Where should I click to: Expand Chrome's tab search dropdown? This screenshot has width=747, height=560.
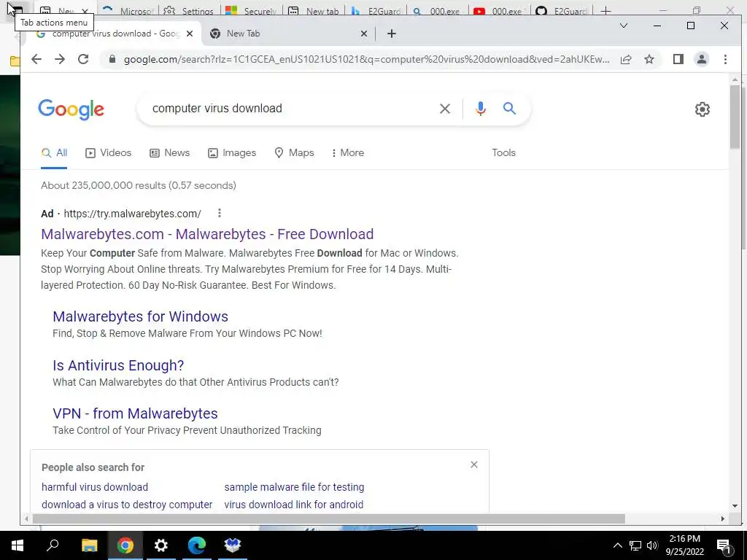tap(623, 26)
